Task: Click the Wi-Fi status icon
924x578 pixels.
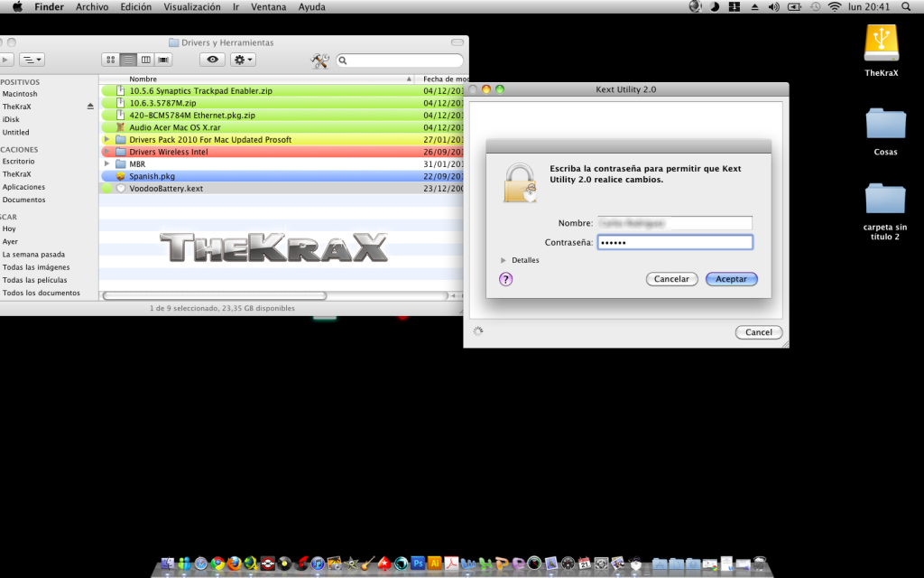Action: pyautogui.click(x=835, y=7)
